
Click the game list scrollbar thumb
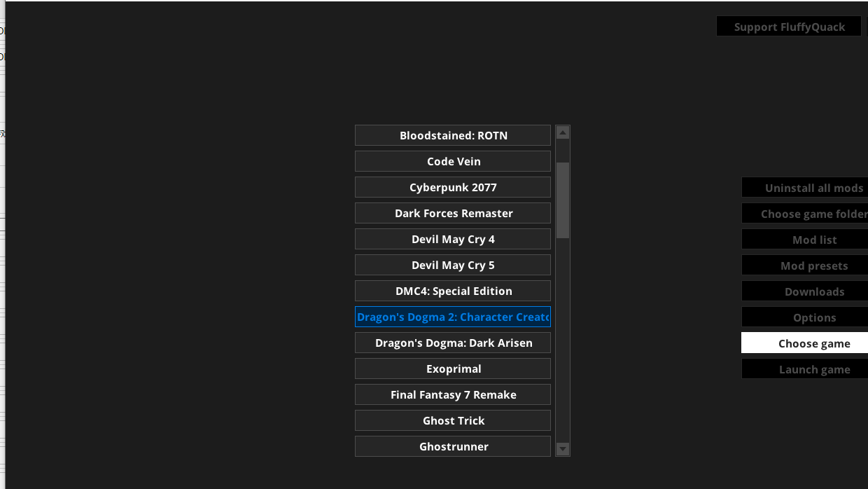tap(562, 200)
